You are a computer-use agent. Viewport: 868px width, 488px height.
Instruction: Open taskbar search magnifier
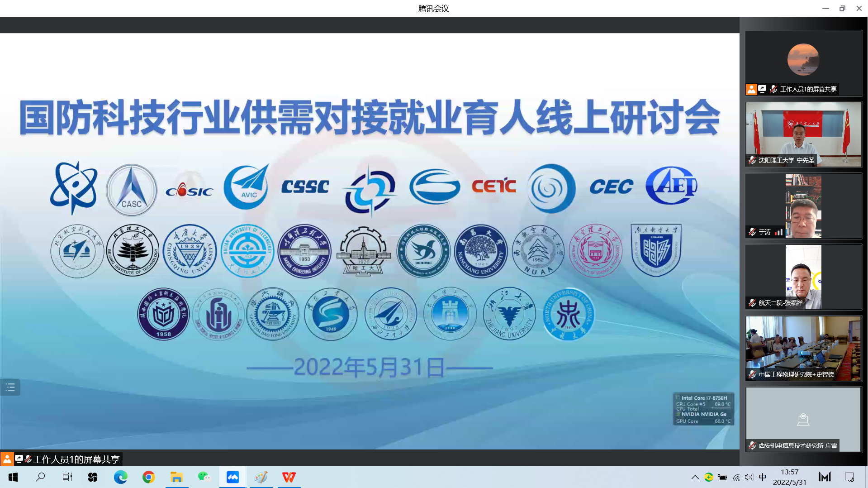[40, 477]
